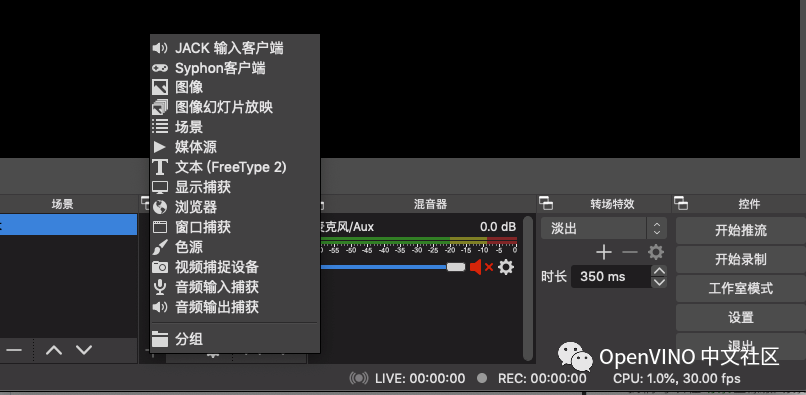Decrease 时长 duration with down stepper

pyautogui.click(x=659, y=282)
